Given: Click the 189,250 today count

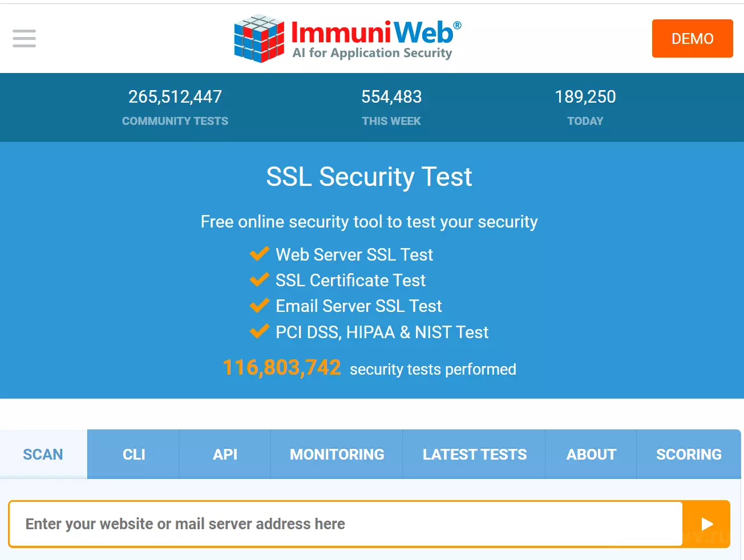Looking at the screenshot, I should coord(585,97).
